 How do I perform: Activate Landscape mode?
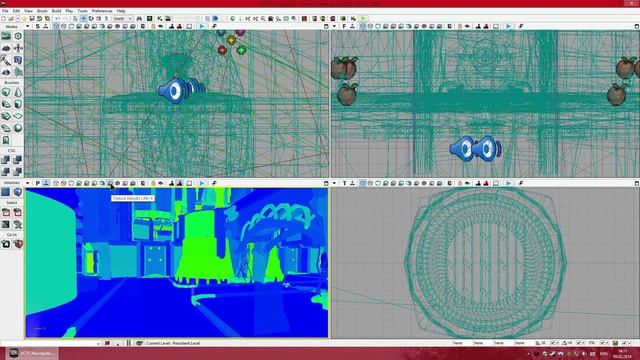click(6, 72)
